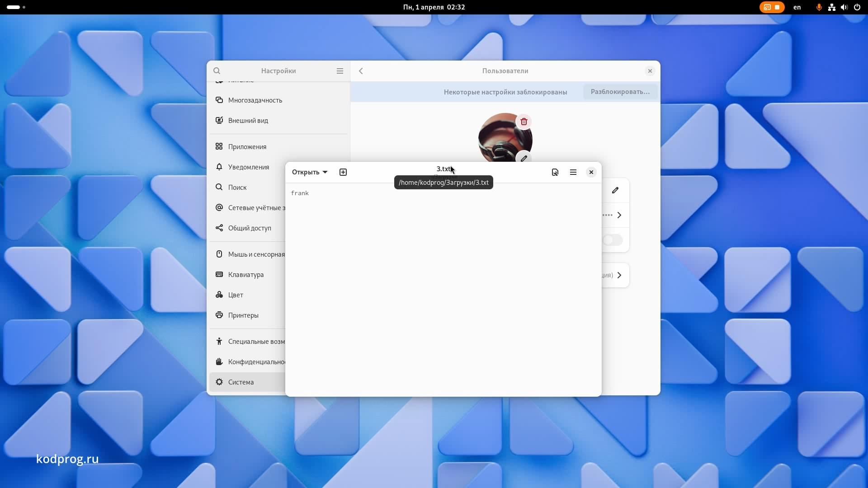Remove the user avatar with the red trash icon

(524, 122)
